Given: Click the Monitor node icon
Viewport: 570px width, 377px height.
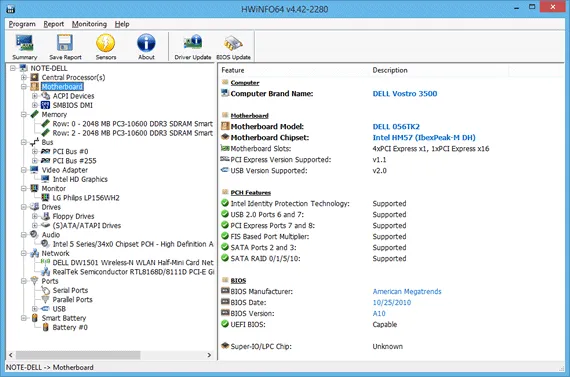Looking at the screenshot, I should pyautogui.click(x=35, y=188).
